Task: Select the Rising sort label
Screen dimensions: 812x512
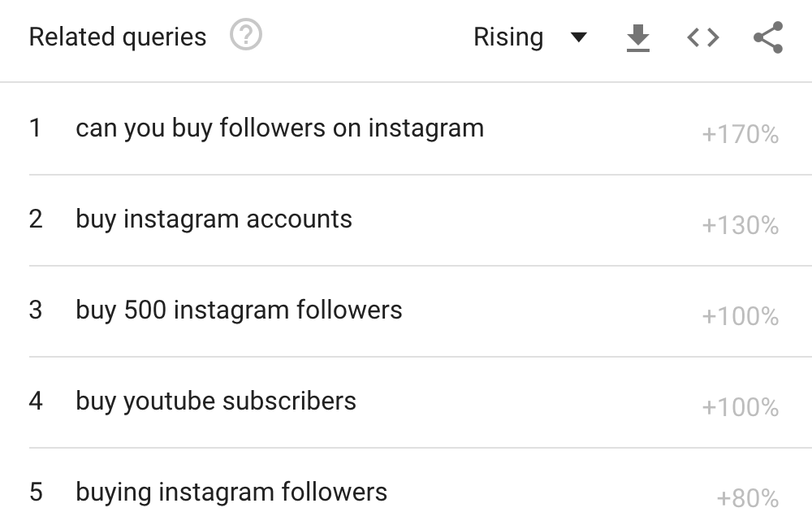Action: (x=508, y=37)
